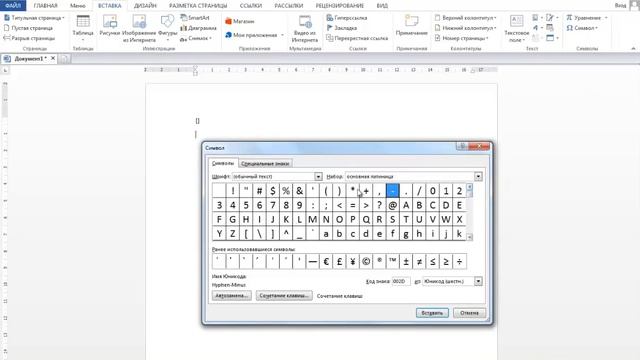Open the Магазин app store

(240, 21)
